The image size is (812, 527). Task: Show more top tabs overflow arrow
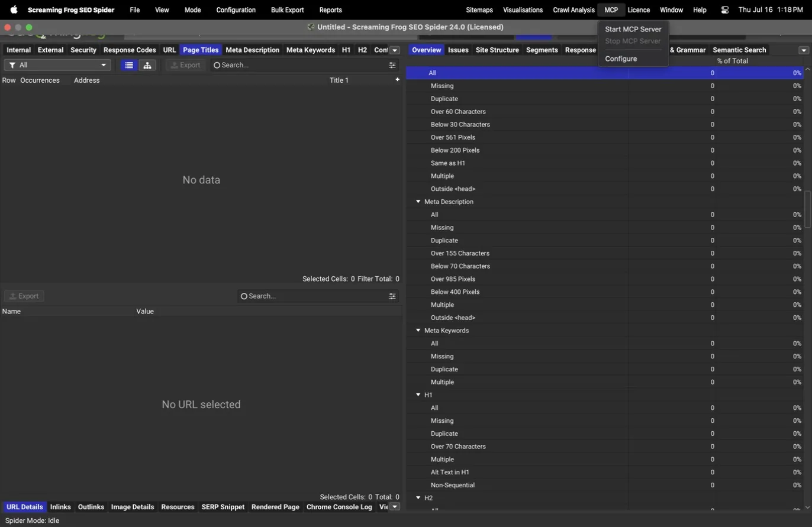coord(395,50)
